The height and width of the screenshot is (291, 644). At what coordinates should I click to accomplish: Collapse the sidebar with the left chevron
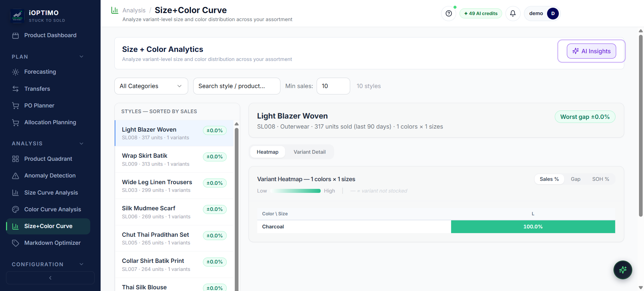pyautogui.click(x=50, y=278)
